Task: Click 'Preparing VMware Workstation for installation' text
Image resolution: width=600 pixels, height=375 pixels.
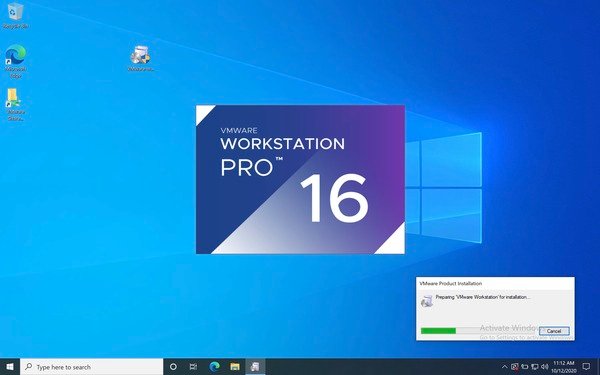Action: pos(483,297)
